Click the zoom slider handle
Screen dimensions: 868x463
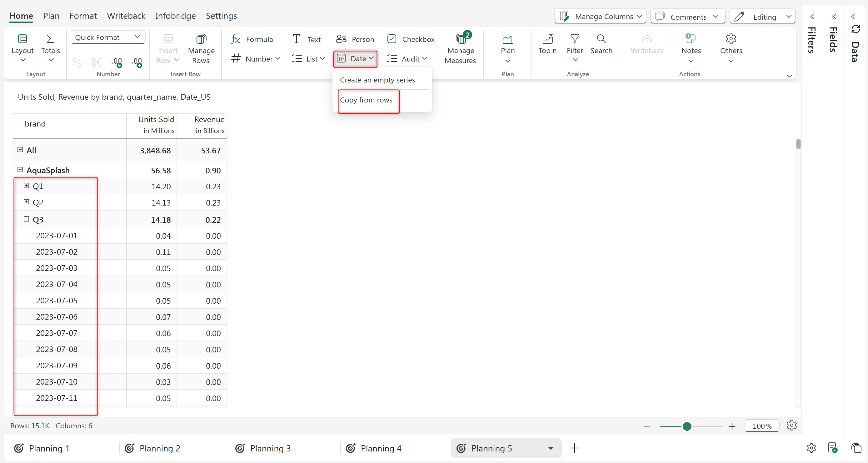point(687,426)
